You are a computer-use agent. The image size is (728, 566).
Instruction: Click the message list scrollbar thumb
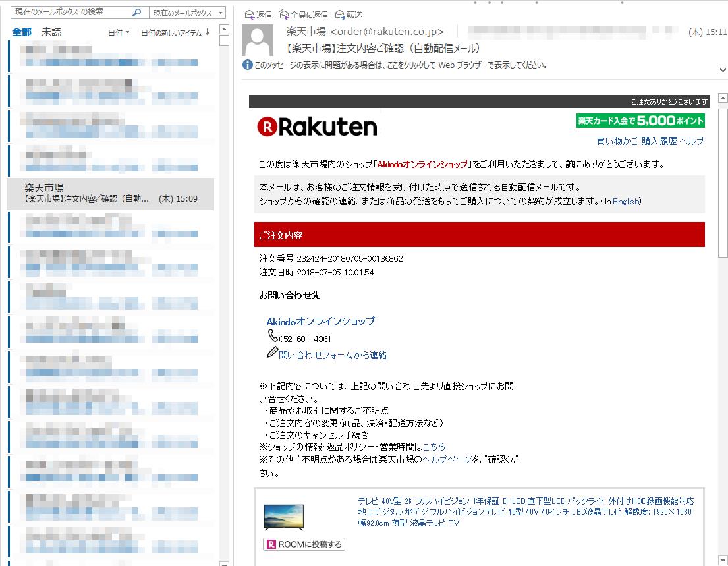(x=224, y=41)
